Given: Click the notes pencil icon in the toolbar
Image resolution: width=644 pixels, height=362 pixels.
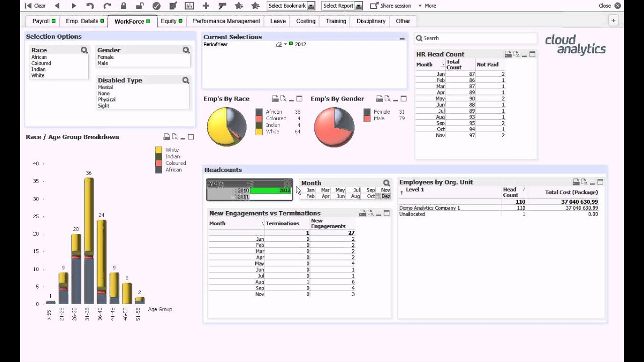Looking at the screenshot, I should pos(173,6).
